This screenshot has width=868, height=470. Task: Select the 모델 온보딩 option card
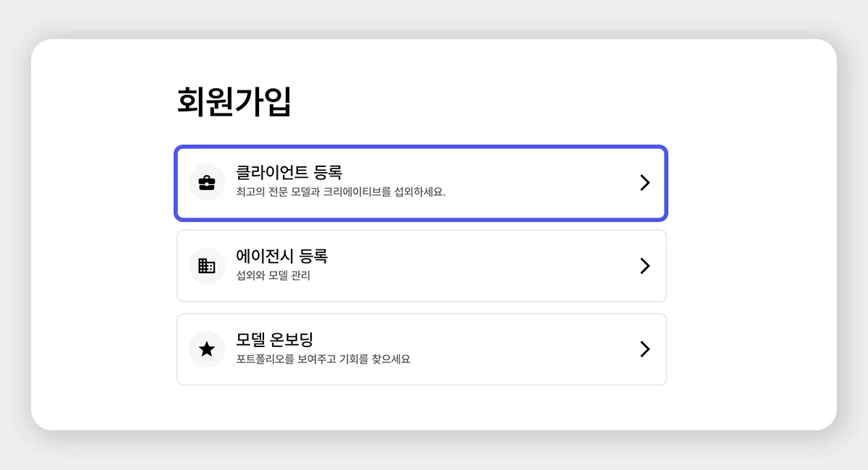click(x=421, y=349)
